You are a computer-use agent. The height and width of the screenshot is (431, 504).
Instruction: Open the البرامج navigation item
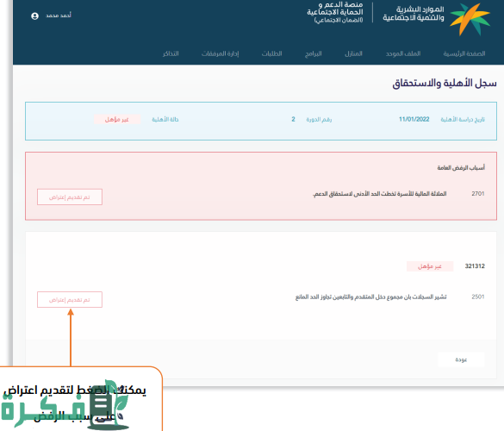tap(314, 53)
